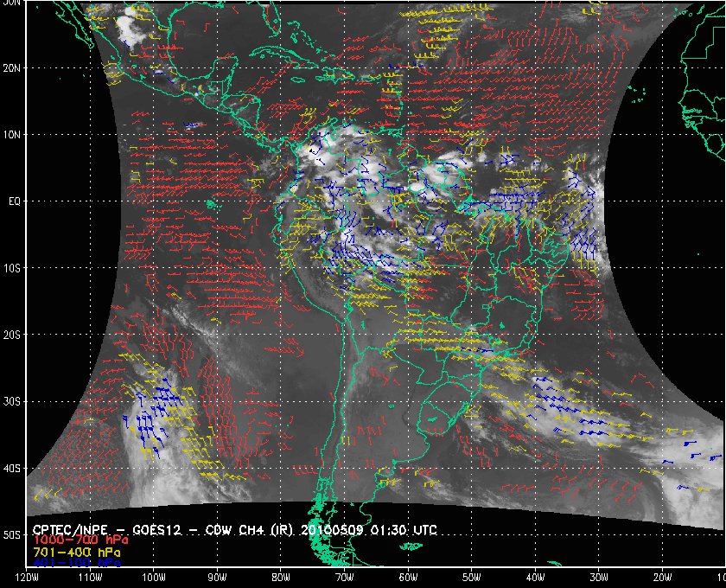Viewport: 726px width, 588px height.
Task: Click the 90W longitude label
Action: (x=217, y=578)
